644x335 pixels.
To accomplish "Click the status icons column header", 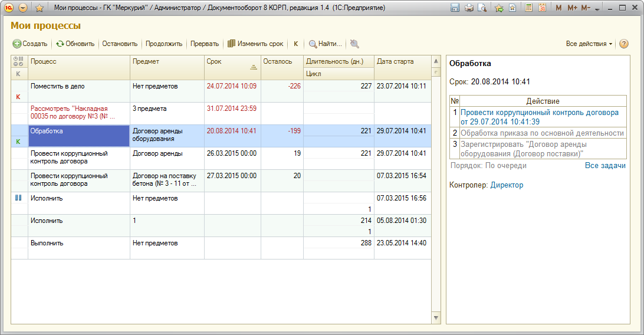I will pos(19,61).
